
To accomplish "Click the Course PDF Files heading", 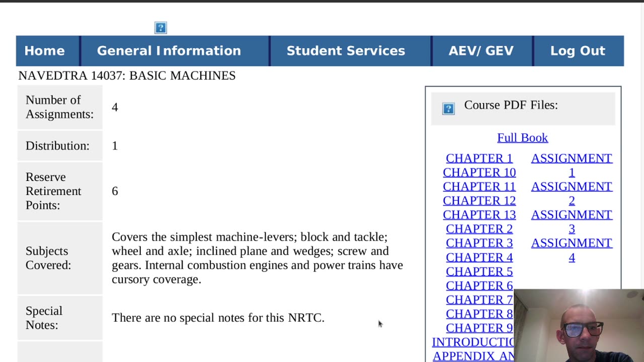I will click(511, 105).
